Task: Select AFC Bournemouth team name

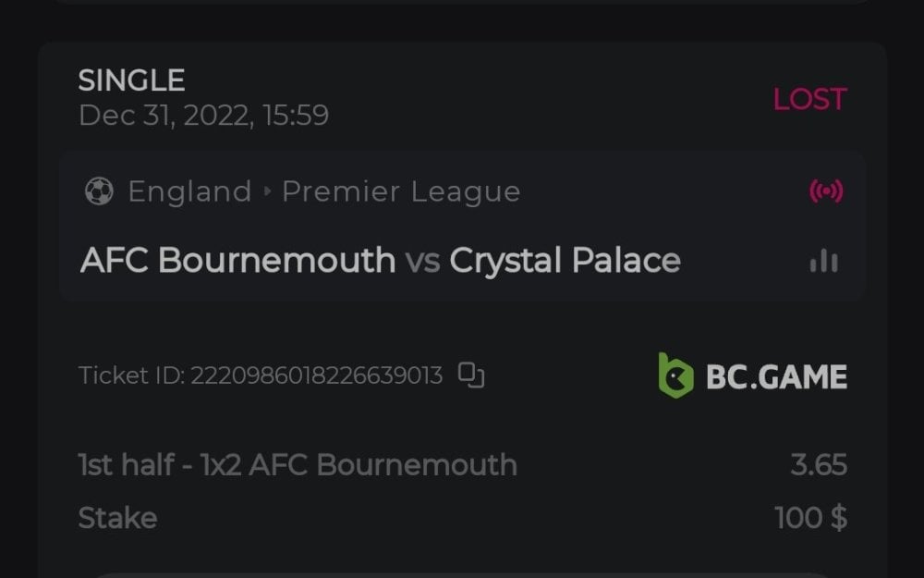Action: click(x=238, y=261)
